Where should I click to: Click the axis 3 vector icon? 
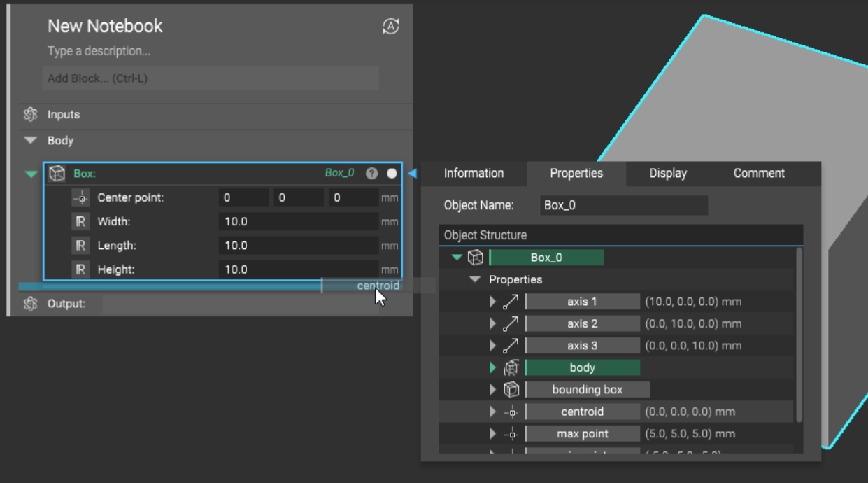coord(511,346)
